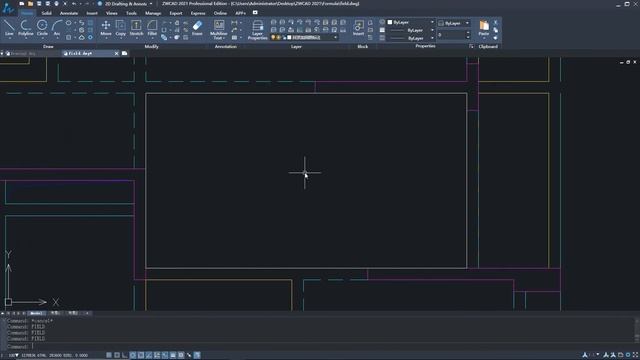Click the table icon in Annotation panel

[234, 38]
